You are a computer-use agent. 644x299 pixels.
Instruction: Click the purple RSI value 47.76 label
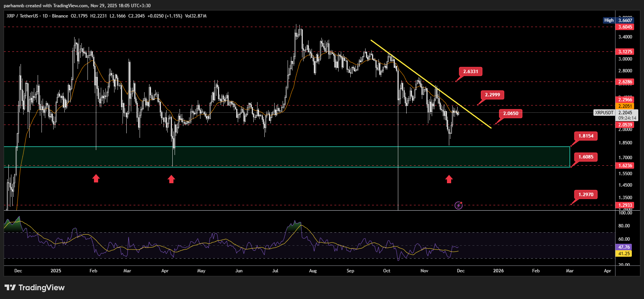coord(624,247)
